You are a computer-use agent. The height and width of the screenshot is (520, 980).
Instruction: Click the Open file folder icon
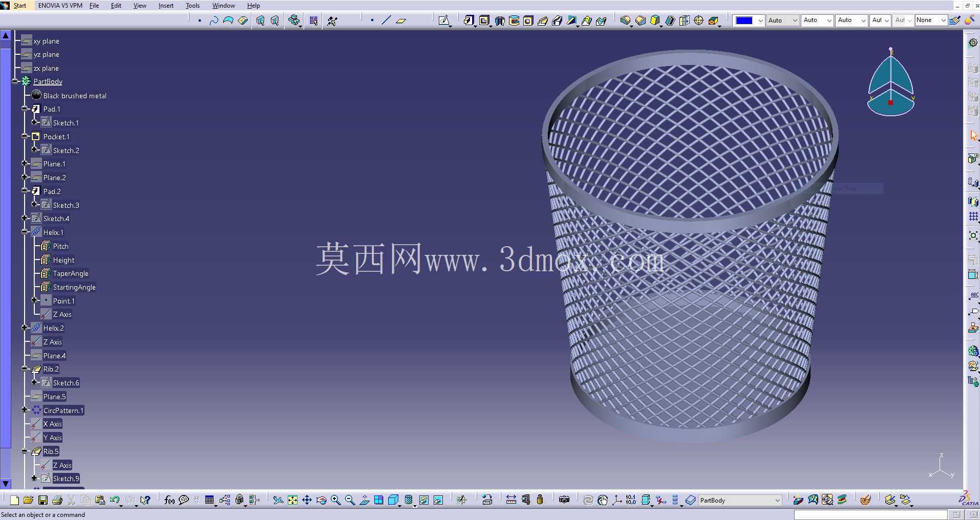click(28, 500)
